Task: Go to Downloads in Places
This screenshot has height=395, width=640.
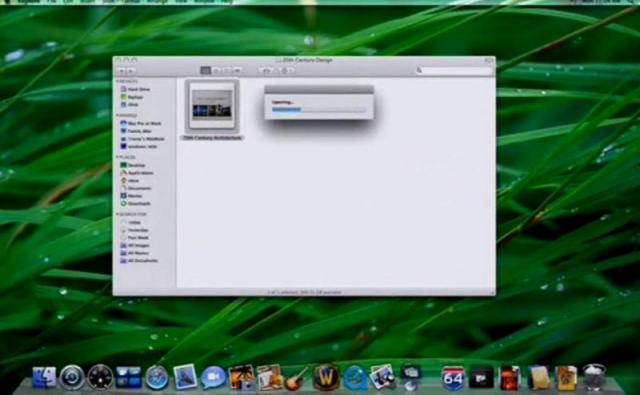Action: [x=136, y=203]
